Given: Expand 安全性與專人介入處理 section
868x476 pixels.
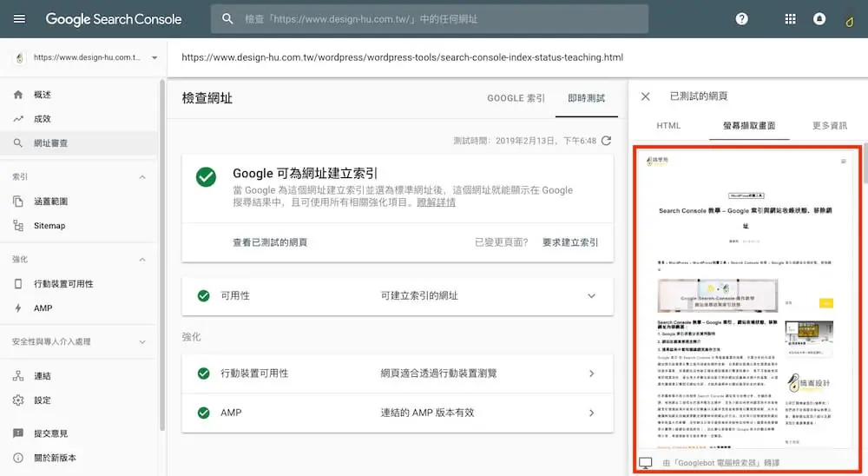Looking at the screenshot, I should [x=142, y=342].
